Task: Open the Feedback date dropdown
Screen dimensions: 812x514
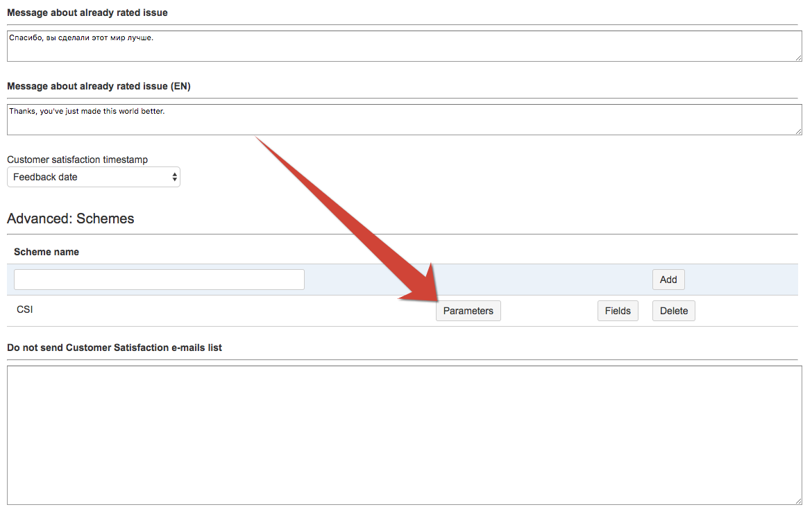Action: [x=94, y=177]
